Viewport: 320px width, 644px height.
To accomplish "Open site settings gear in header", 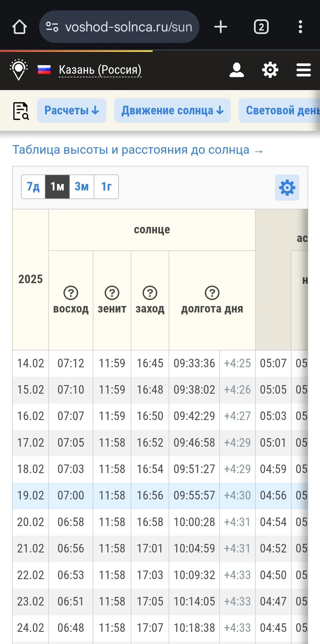I will coord(270,70).
